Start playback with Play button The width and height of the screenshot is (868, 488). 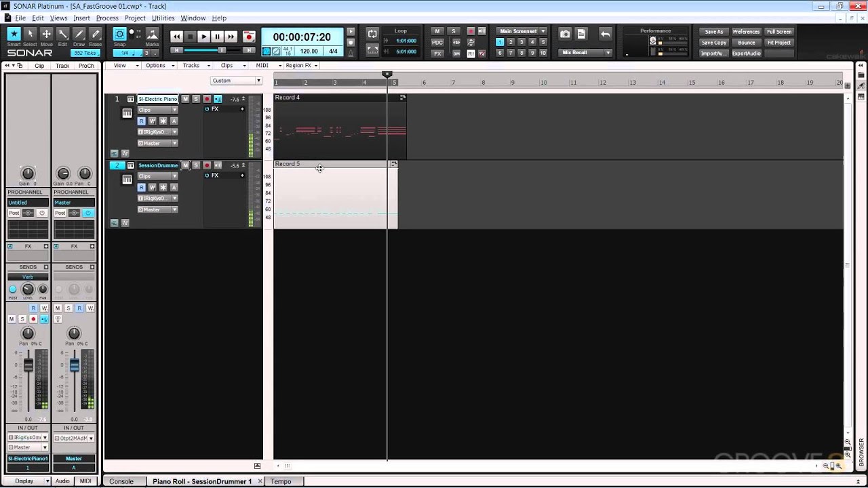[x=203, y=37]
